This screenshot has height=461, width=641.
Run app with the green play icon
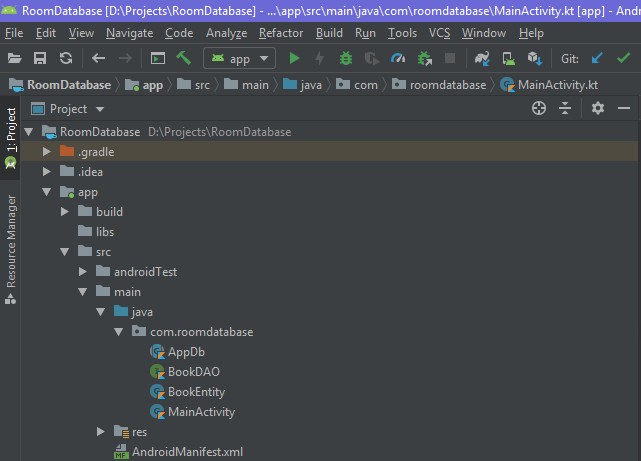[294, 58]
